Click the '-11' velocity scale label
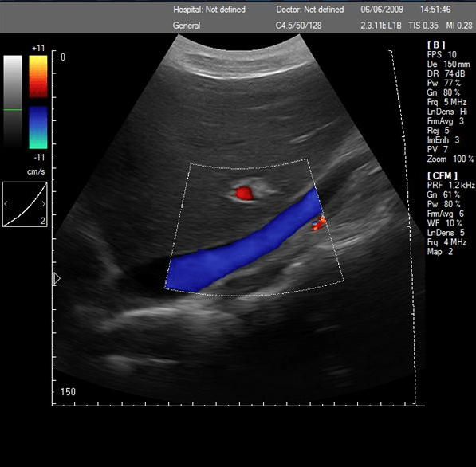The image size is (476, 467). 39,157
